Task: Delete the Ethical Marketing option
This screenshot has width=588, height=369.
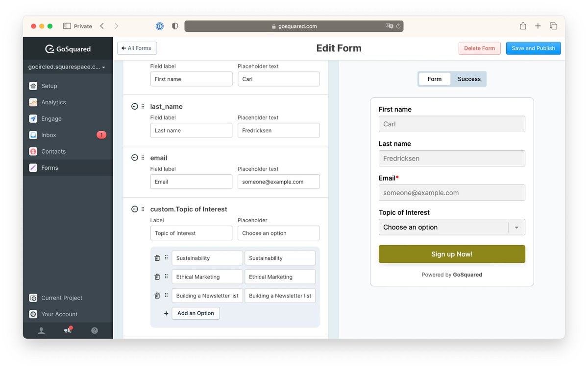Action: click(x=157, y=277)
